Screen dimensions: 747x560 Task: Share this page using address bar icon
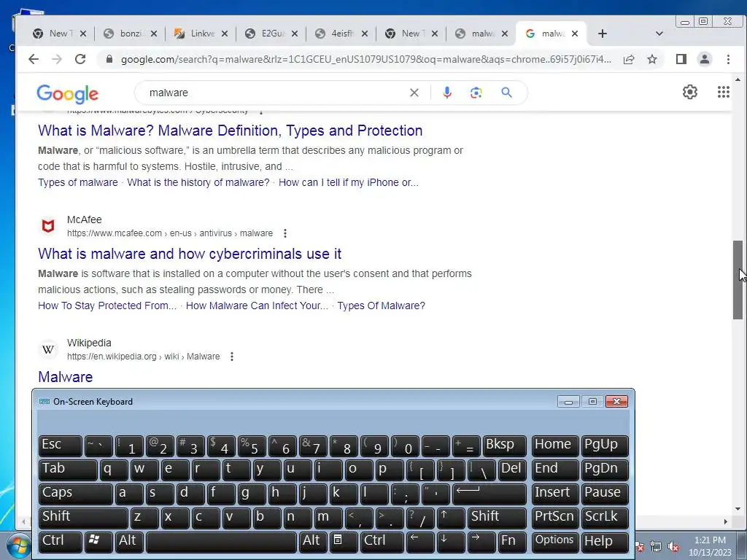[629, 59]
